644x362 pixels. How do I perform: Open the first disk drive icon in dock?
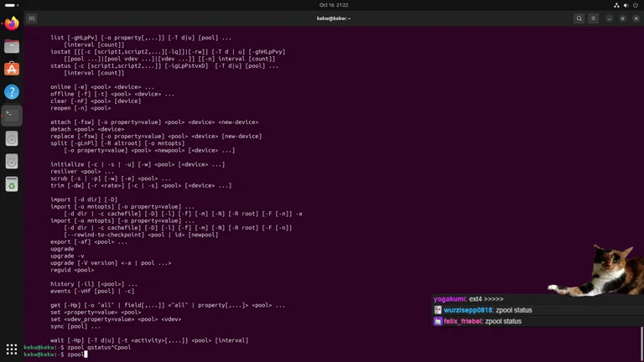[12, 139]
